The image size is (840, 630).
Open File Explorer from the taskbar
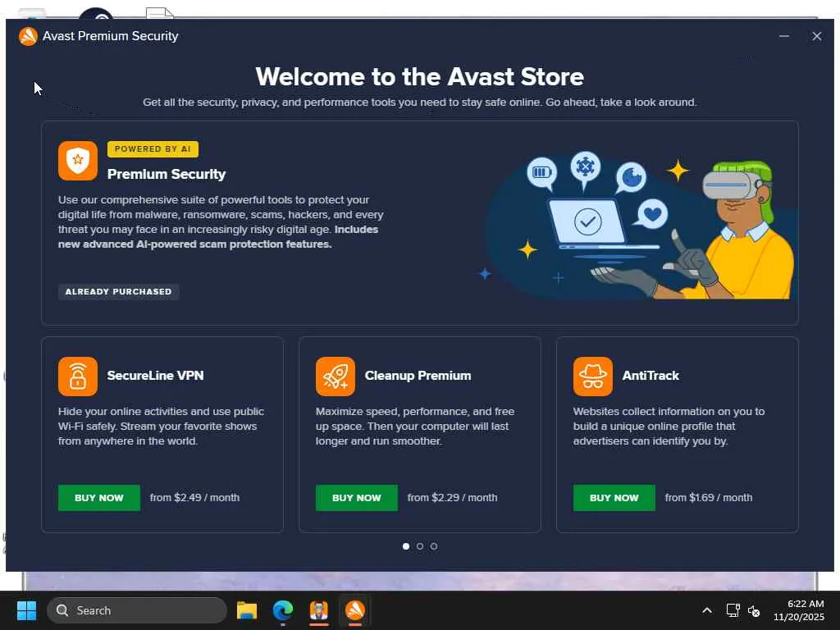coord(247,610)
